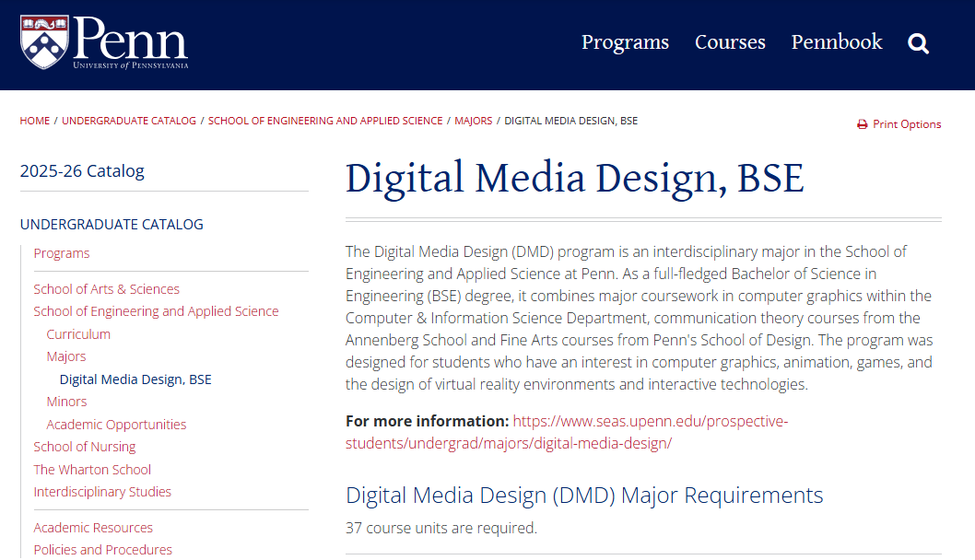This screenshot has height=560, width=975.
Task: Select Curriculum under Engineering sidebar
Action: (x=78, y=334)
